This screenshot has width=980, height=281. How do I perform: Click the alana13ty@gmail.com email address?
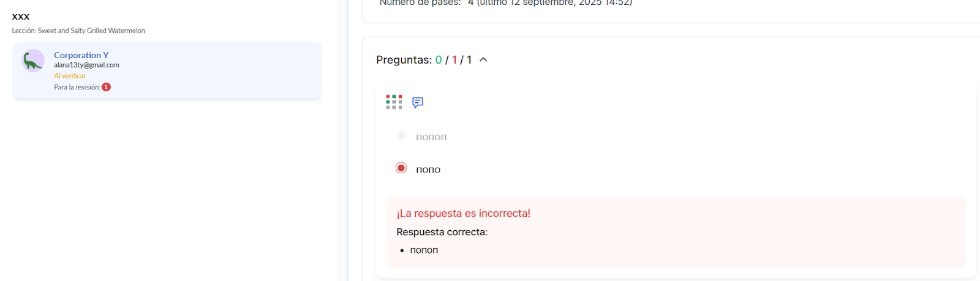(x=86, y=65)
